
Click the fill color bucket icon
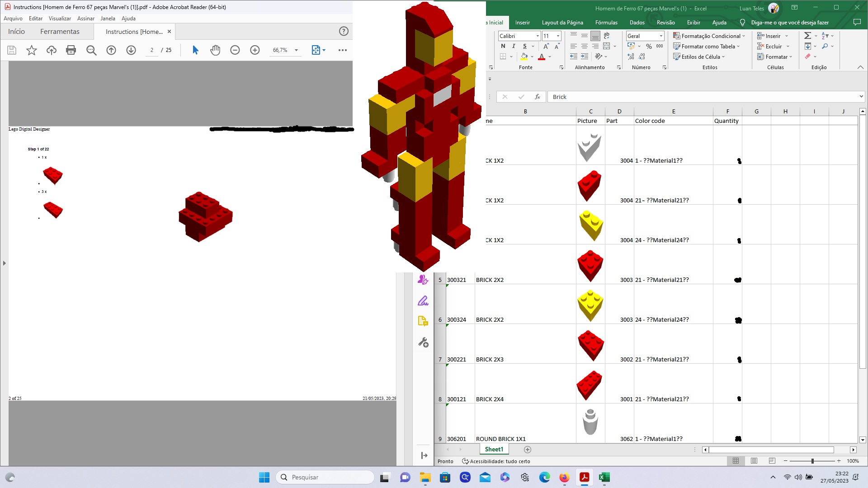pyautogui.click(x=524, y=56)
